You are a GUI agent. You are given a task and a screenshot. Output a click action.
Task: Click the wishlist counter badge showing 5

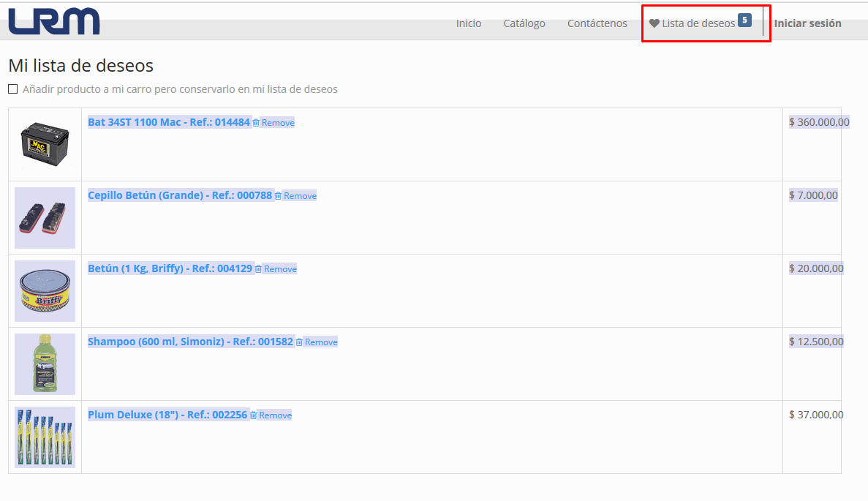(745, 20)
